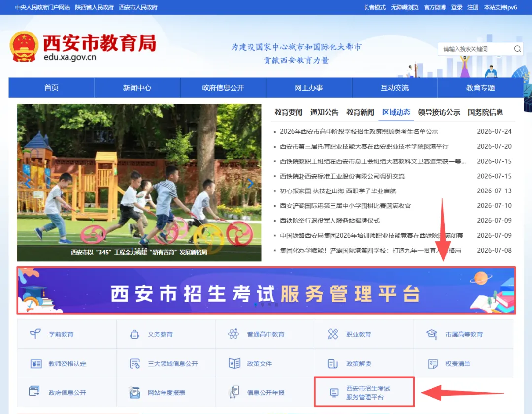The height and width of the screenshot is (414, 532).
Task: Click the 学前教育 sprout icon
Action: click(x=35, y=334)
